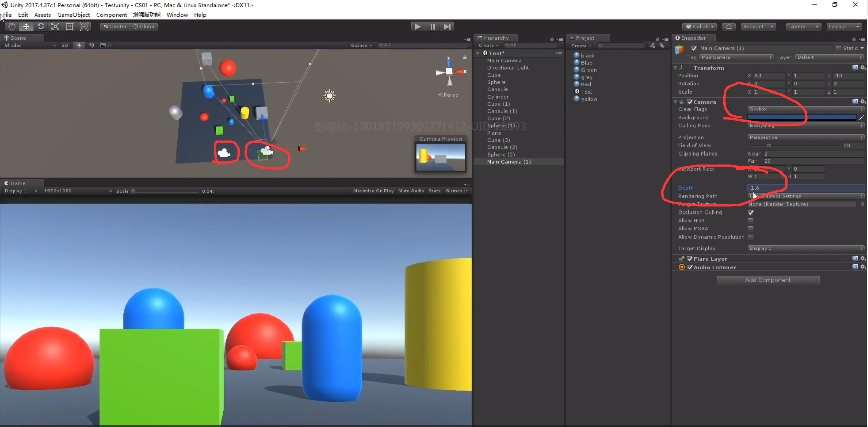Select the Hand tool in toolbar
Image resolution: width=868 pixels, height=427 pixels.
(12, 26)
